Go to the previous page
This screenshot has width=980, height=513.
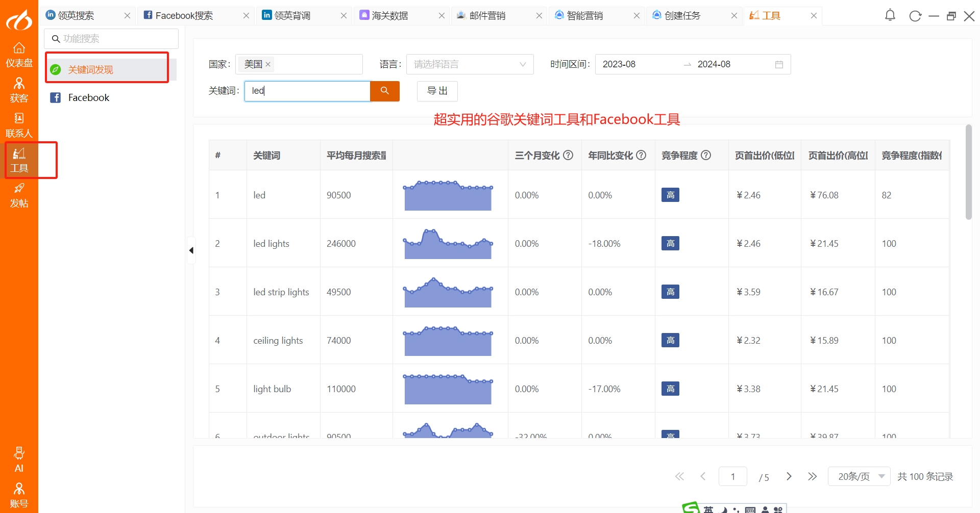point(703,476)
